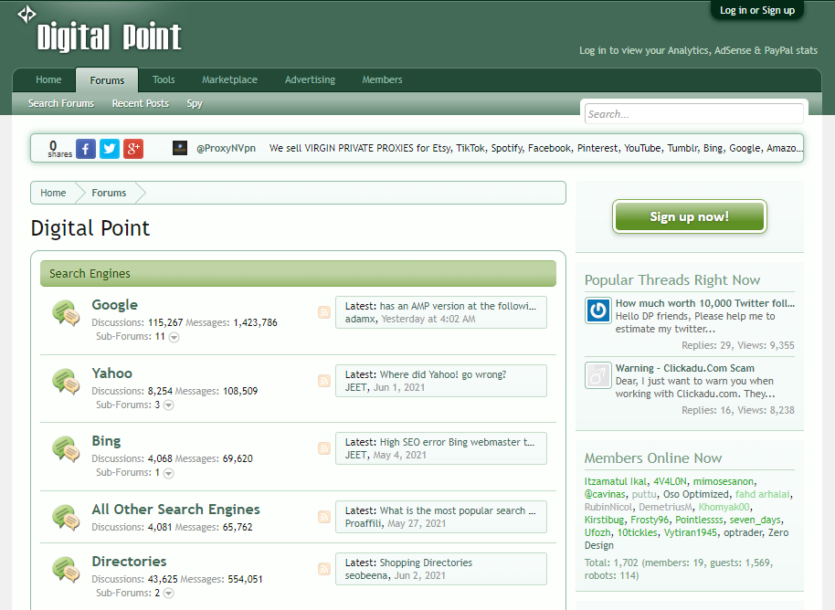Select Recent Posts in the sub-navigation
Image resolution: width=835 pixels, height=610 pixels.
click(x=140, y=103)
